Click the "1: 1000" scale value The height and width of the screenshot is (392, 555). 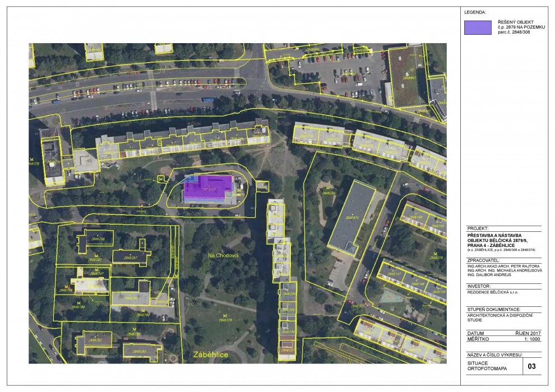[x=533, y=339]
